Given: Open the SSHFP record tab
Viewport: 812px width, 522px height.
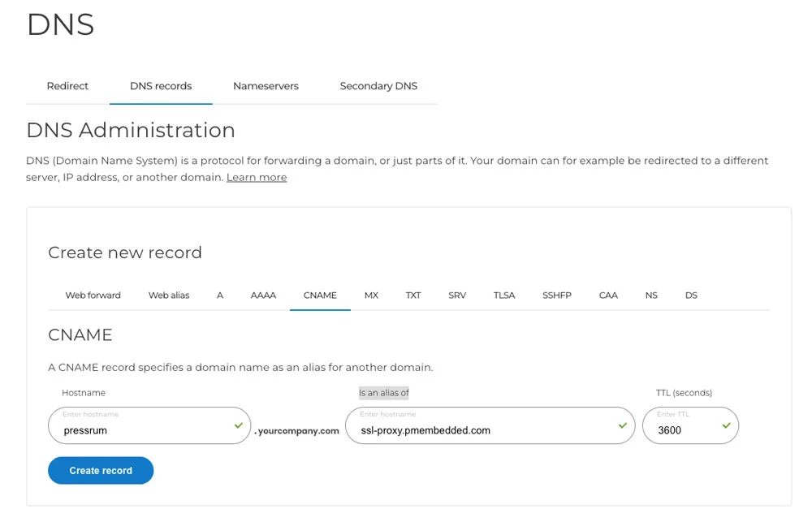Looking at the screenshot, I should pyautogui.click(x=557, y=296).
